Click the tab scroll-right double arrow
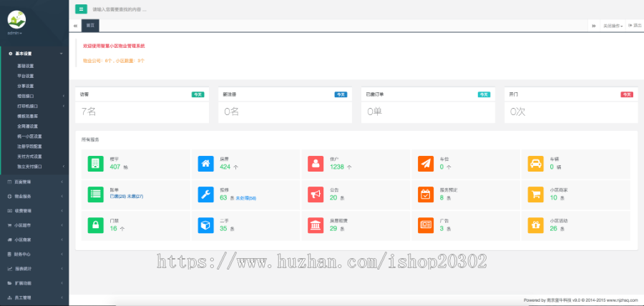Image resolution: width=644 pixels, height=306 pixels. [594, 26]
